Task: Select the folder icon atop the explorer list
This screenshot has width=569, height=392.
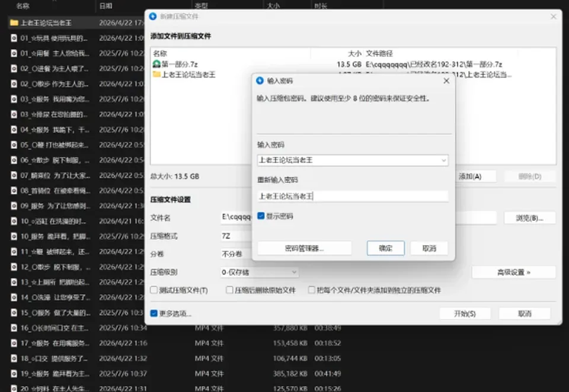Action: click(x=14, y=23)
